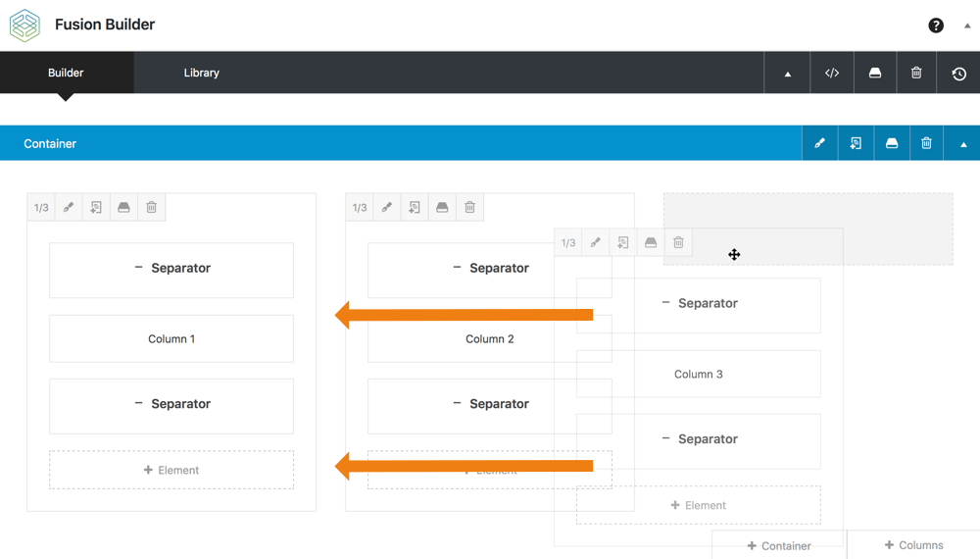Image resolution: width=980 pixels, height=559 pixels.
Task: Save the Container using its save icon
Action: pos(891,144)
